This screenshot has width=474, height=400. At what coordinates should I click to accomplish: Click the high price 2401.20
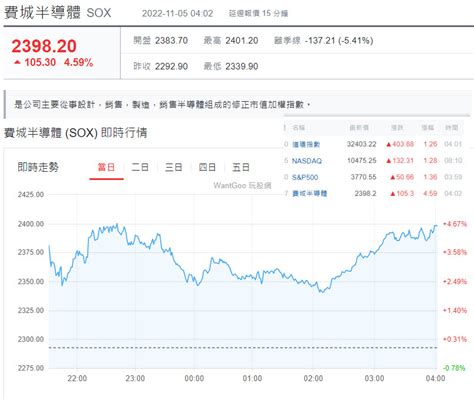pyautogui.click(x=242, y=41)
